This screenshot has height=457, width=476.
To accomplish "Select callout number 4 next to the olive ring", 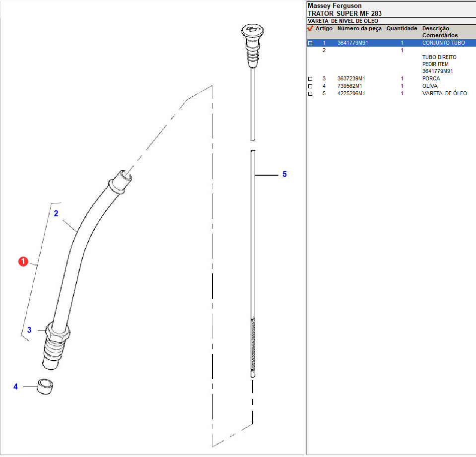I will point(15,387).
